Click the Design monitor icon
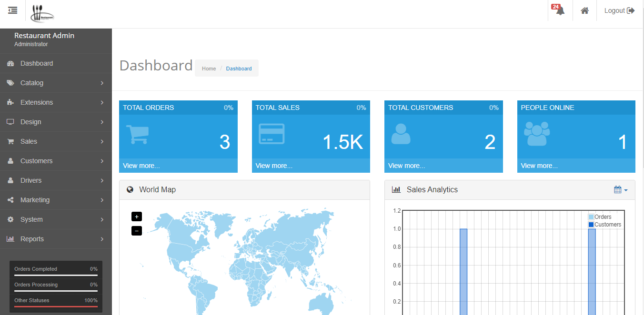Screen dimensions: 644x315 coord(10,122)
